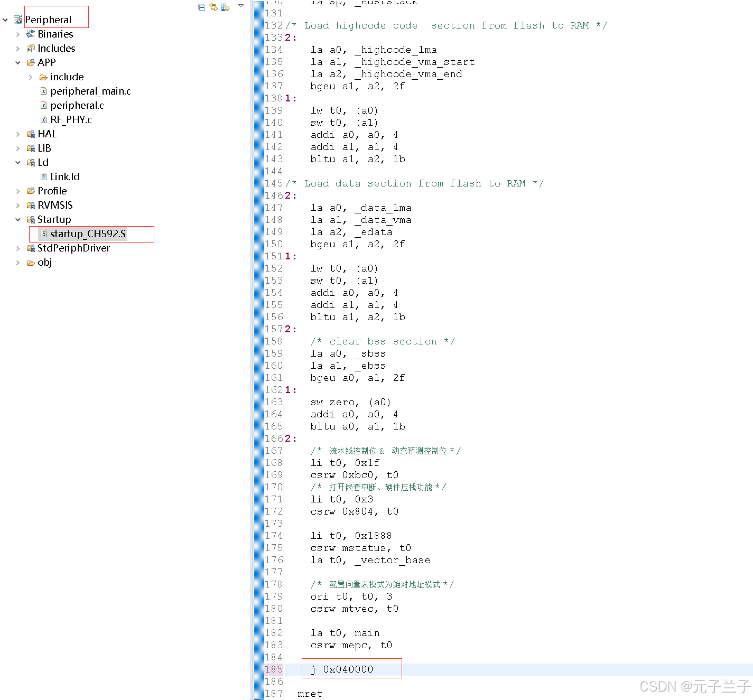Click 'csrw mtvec, t0' code line
Screen dimensions: 753x700
pyautogui.click(x=355, y=609)
